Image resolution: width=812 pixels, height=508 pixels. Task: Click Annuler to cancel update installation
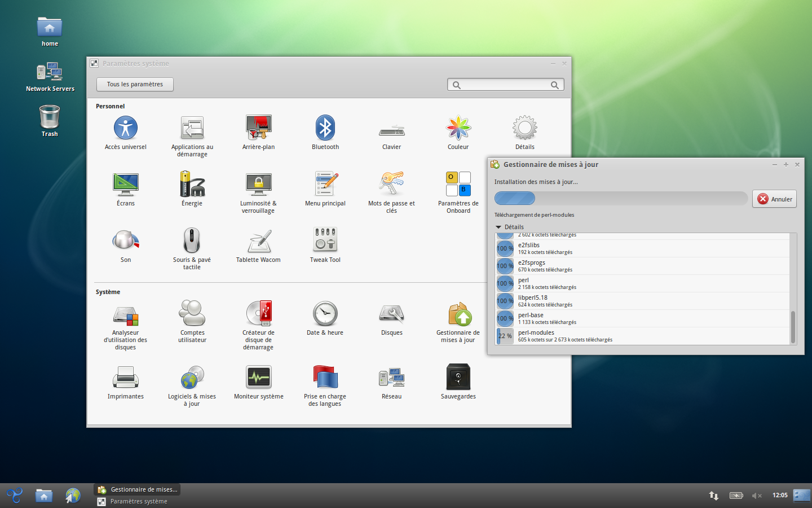point(774,199)
